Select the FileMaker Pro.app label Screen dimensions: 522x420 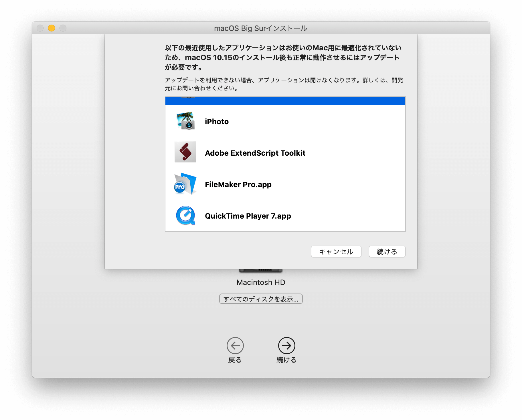coord(238,185)
